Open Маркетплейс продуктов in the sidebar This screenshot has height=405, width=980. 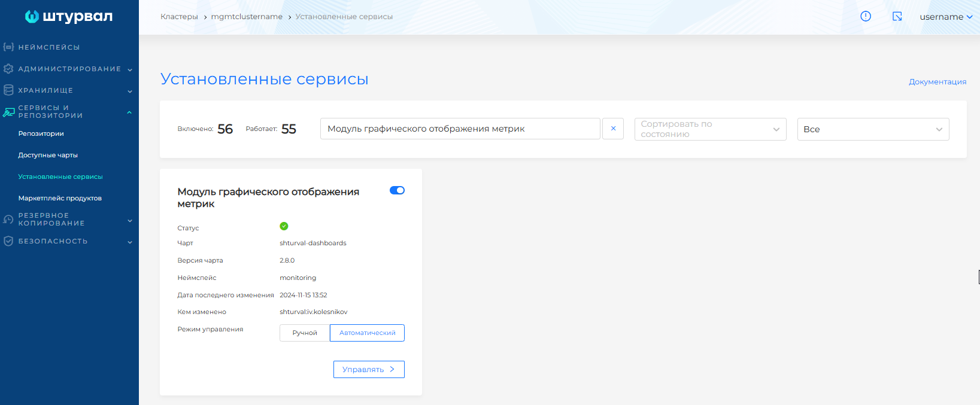[60, 198]
